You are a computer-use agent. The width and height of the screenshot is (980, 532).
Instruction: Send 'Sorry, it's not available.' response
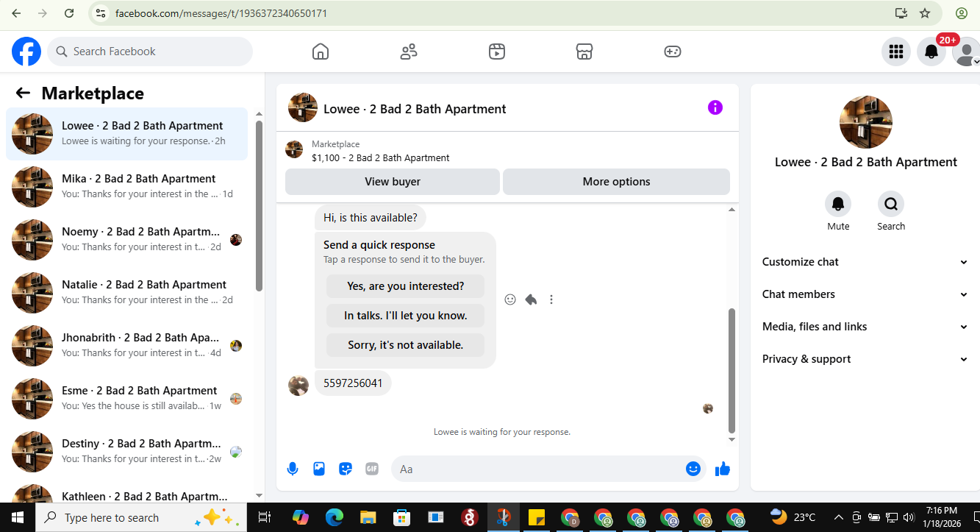(x=406, y=345)
